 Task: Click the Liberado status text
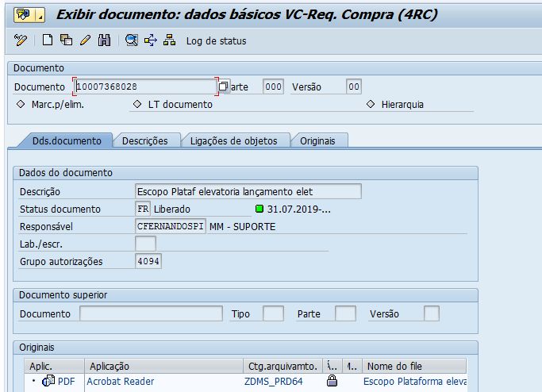pos(171,209)
